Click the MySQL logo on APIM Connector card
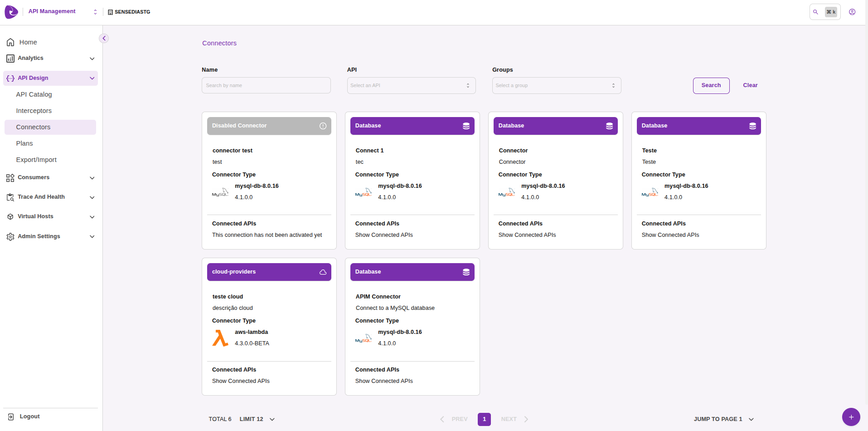868x431 pixels. [x=363, y=338]
